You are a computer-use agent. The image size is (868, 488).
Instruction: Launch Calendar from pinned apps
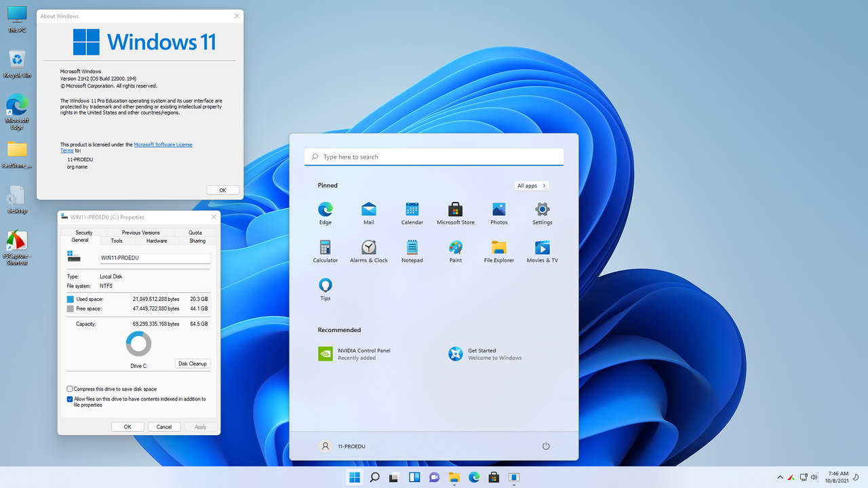(412, 213)
